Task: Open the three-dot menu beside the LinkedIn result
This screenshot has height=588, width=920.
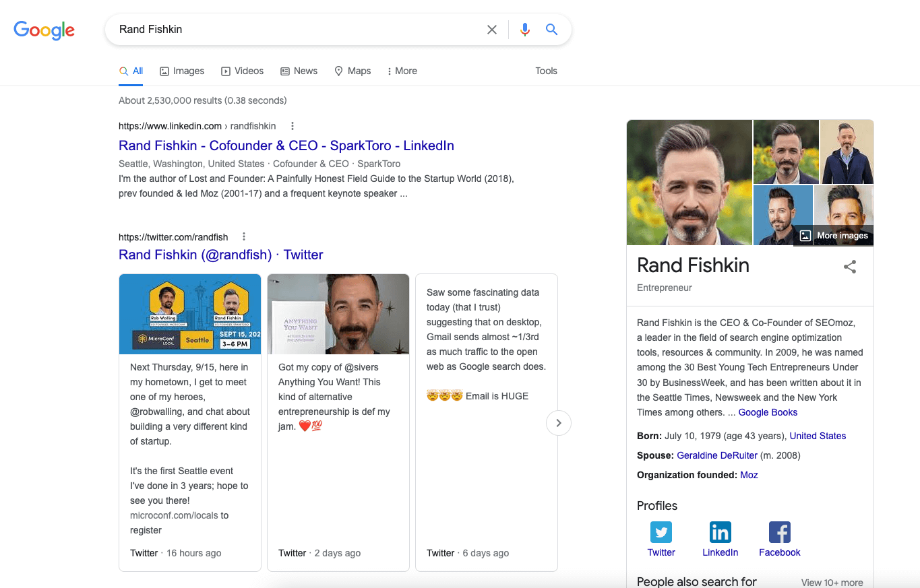Action: 292,126
